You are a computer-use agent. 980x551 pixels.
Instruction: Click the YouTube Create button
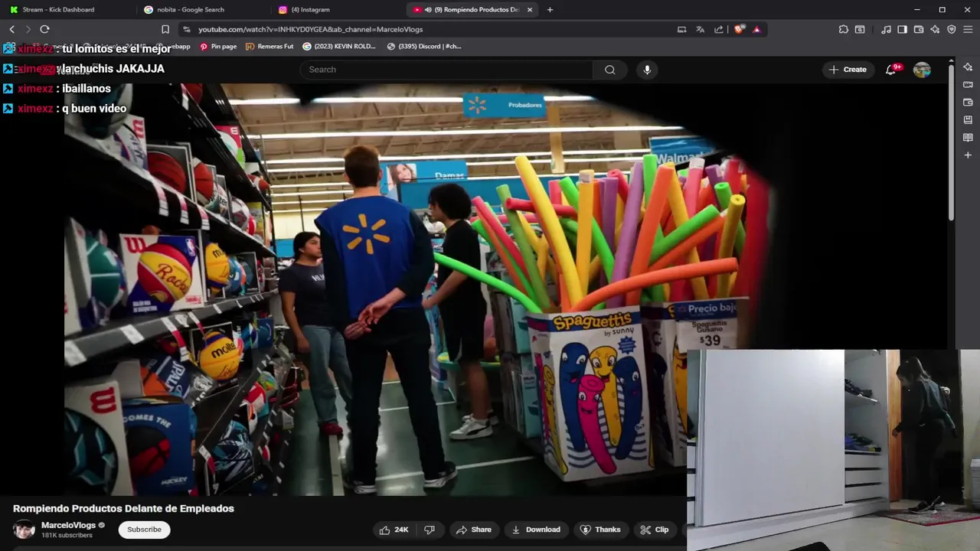click(848, 70)
